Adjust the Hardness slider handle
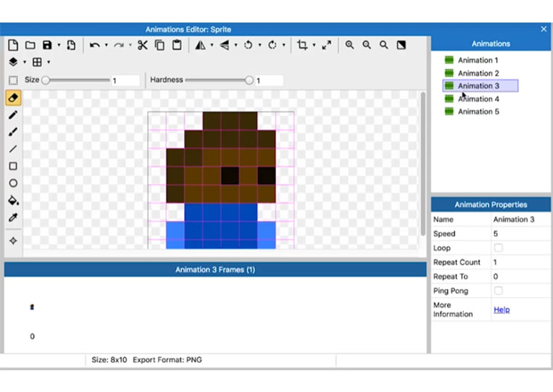 249,80
